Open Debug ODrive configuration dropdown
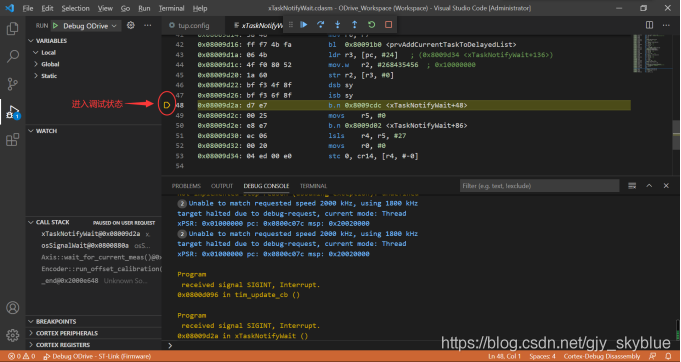681x362 pixels. 90,26
